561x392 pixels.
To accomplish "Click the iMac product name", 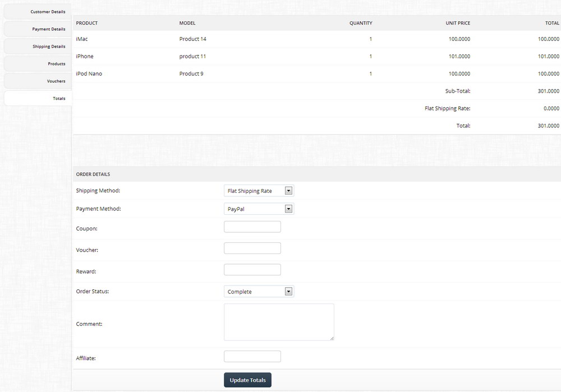I will pos(82,39).
